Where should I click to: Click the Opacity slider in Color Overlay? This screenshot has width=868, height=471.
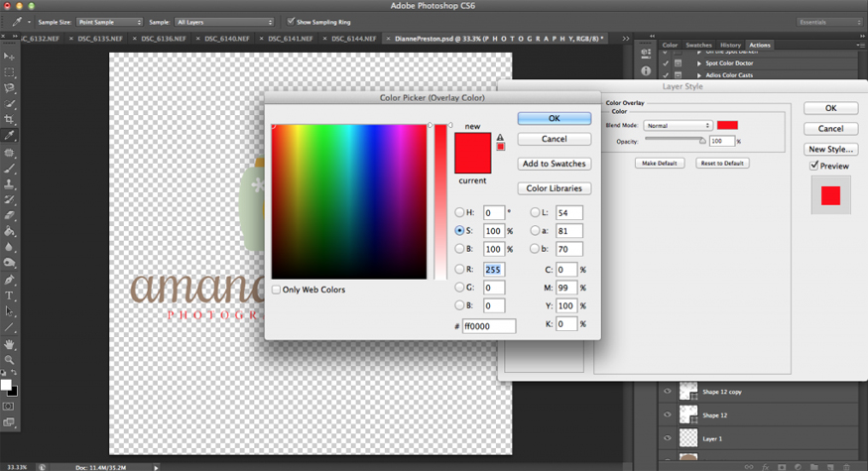[676, 140]
